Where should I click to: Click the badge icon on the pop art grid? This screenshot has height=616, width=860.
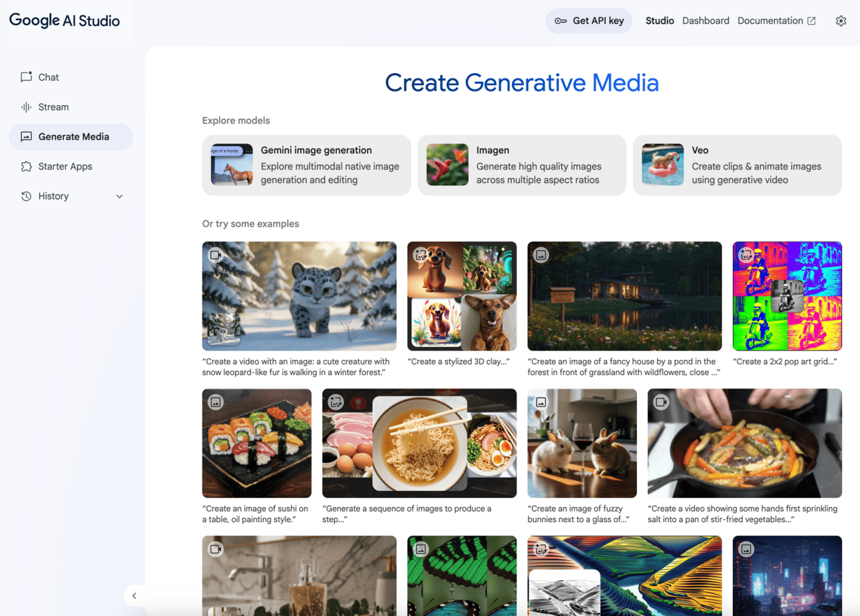746,255
